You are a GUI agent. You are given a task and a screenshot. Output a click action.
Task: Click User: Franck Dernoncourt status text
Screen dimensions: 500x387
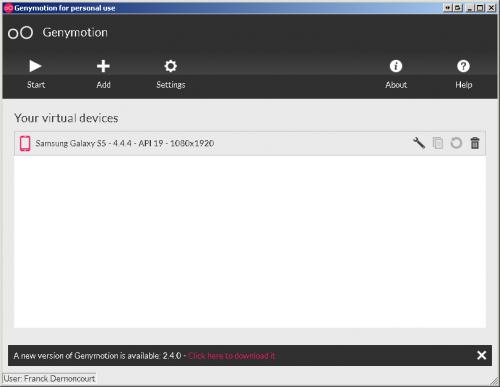click(49, 379)
